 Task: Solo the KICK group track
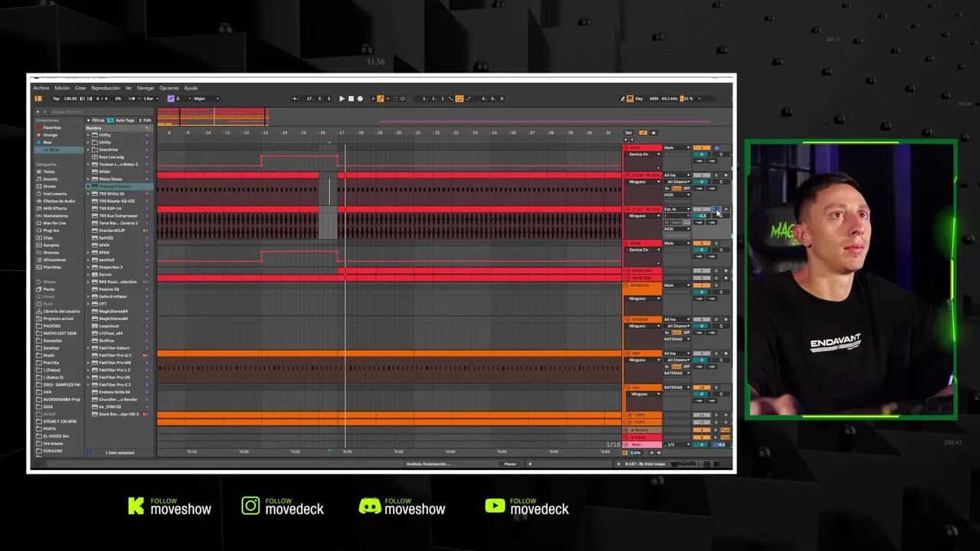tap(717, 148)
